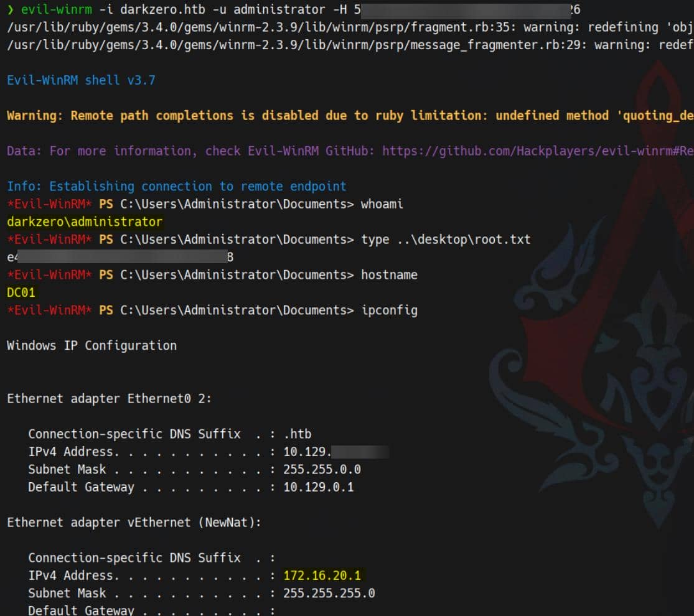The image size is (694, 616).
Task: Click the GitHub Hackplayers evil-winrm URL
Action: point(538,151)
